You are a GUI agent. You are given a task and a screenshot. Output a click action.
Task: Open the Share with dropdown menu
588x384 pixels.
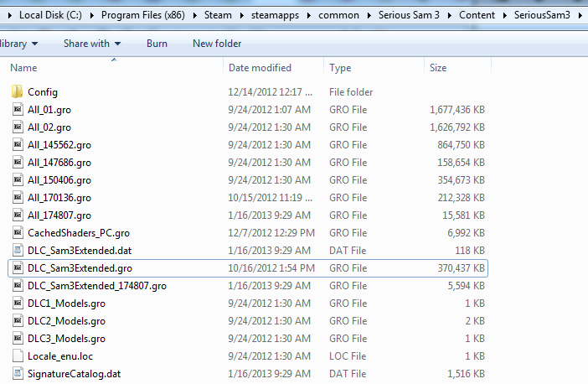(92, 44)
